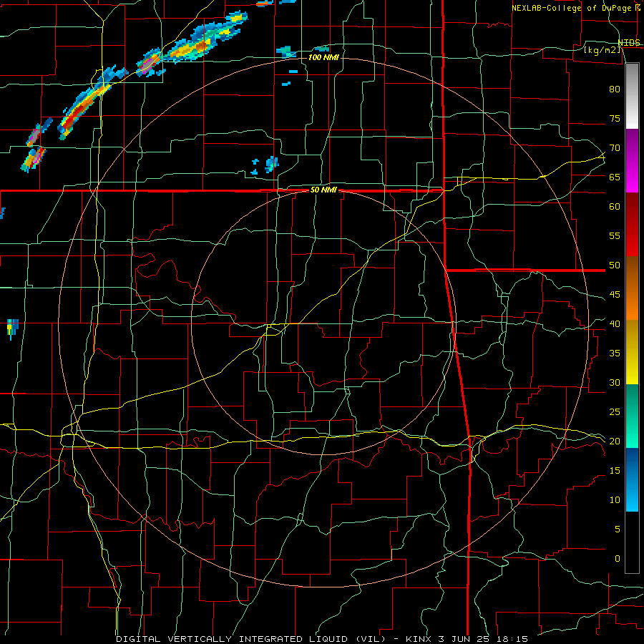Click the 75 value on the VIL scale
Viewport: 644px width, 644px height.
click(615, 118)
